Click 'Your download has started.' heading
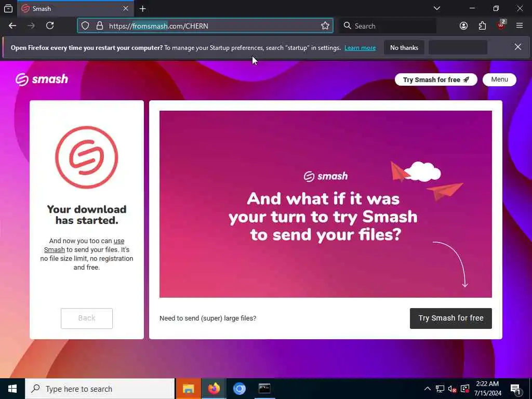 pyautogui.click(x=87, y=215)
